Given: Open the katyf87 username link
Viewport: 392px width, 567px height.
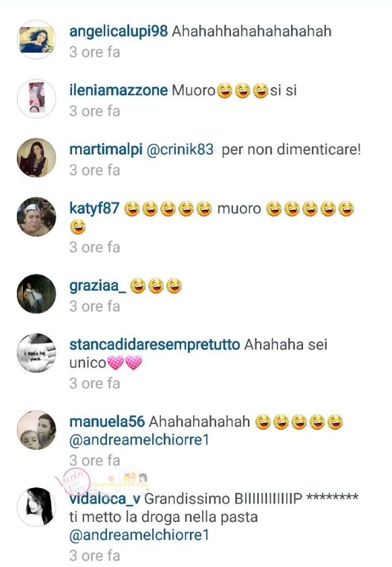Looking at the screenshot, I should 94,208.
